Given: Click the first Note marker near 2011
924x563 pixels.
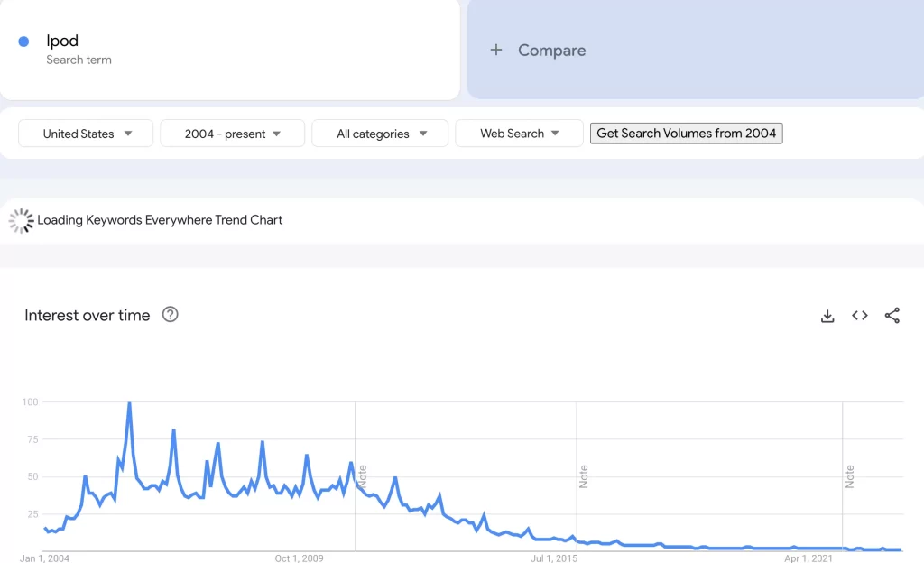Looking at the screenshot, I should [x=363, y=476].
